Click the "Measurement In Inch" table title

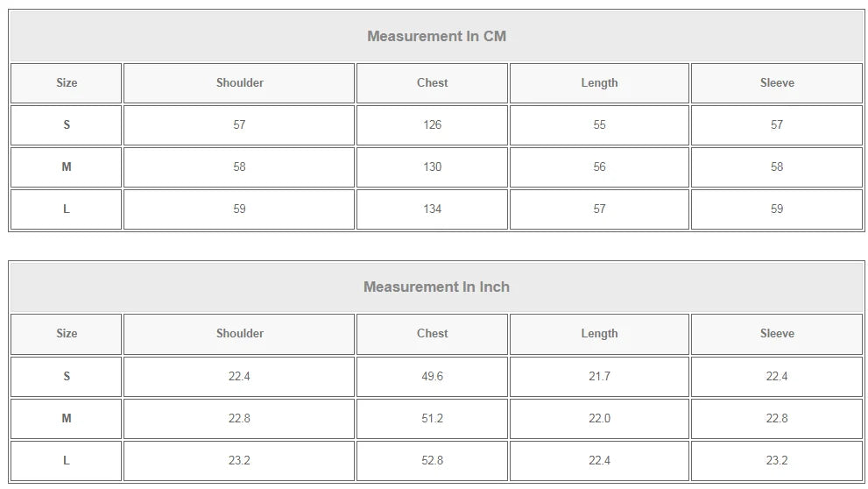pyautogui.click(x=436, y=287)
